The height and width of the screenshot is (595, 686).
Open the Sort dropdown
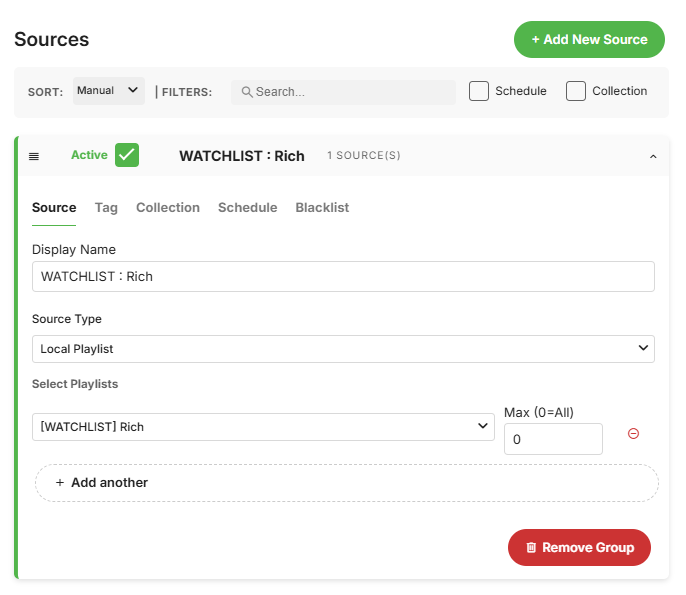pos(109,91)
